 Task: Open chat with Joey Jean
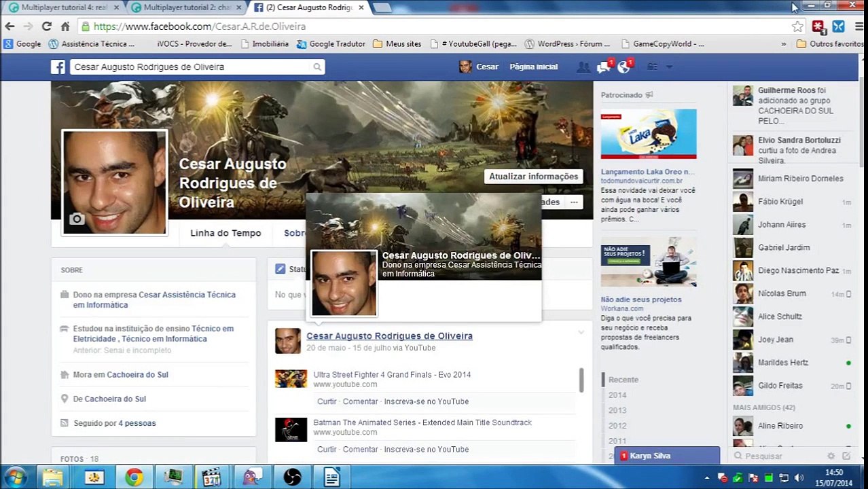[791, 340]
